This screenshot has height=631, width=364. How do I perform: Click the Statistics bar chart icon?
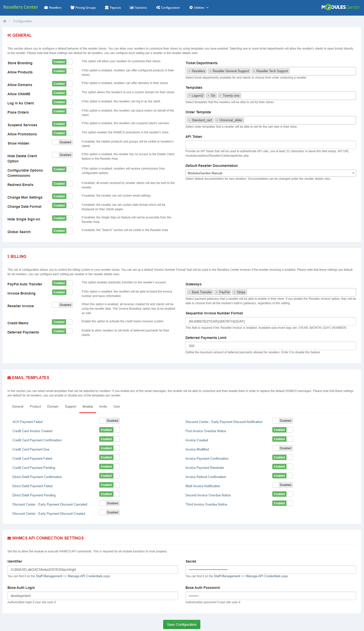tap(131, 7)
